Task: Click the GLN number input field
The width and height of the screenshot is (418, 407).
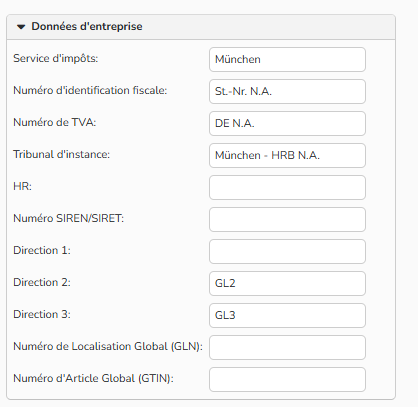Action: [x=287, y=347]
